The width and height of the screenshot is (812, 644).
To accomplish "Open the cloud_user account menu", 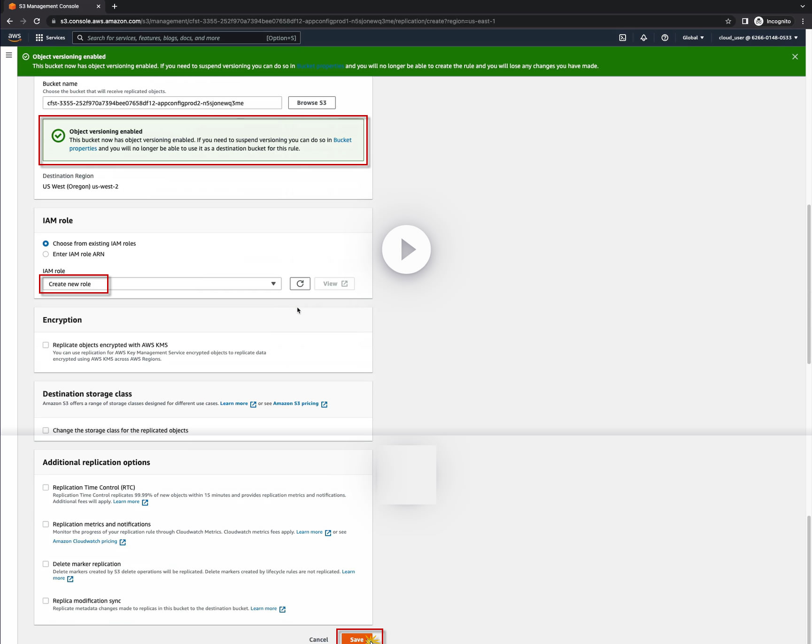I will coord(758,38).
